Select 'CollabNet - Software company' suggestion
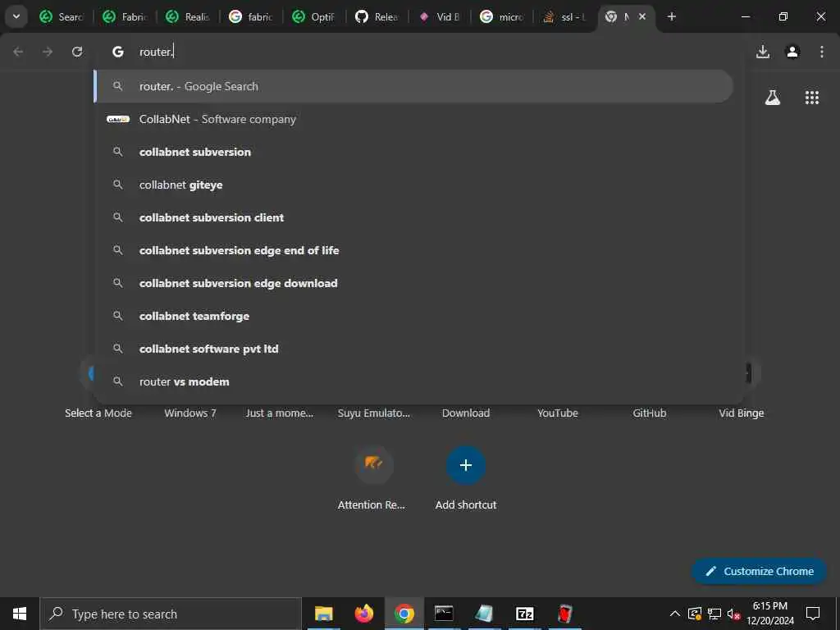 [x=413, y=119]
